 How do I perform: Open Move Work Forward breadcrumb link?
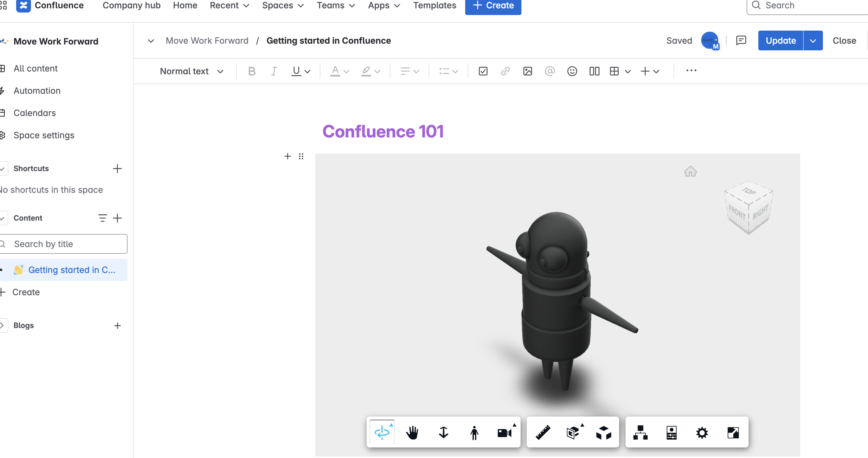207,41
